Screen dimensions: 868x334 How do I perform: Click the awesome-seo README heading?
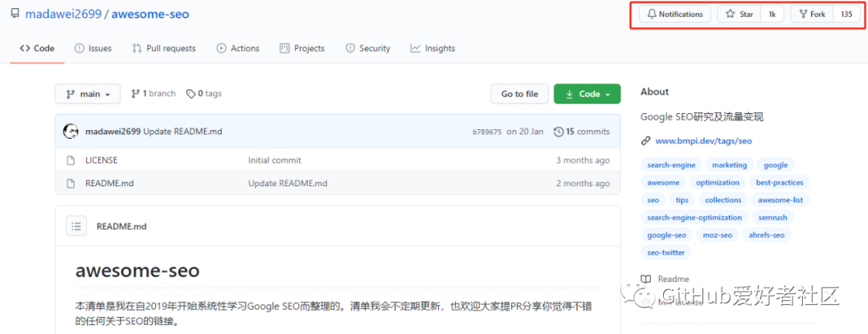click(x=137, y=271)
